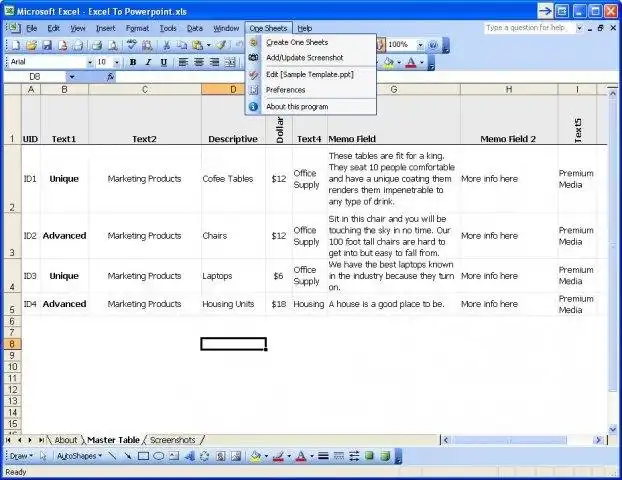
Task: Open the zoom percentage dropdown arrow
Action: click(x=420, y=45)
